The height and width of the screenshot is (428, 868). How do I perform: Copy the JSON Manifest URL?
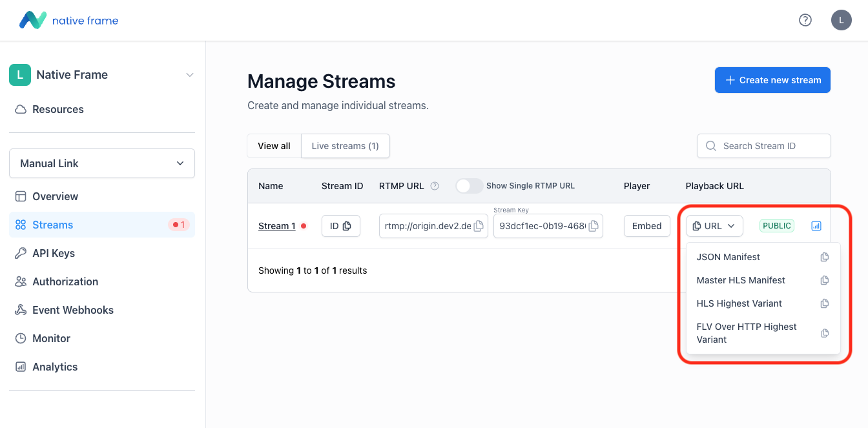pos(824,257)
